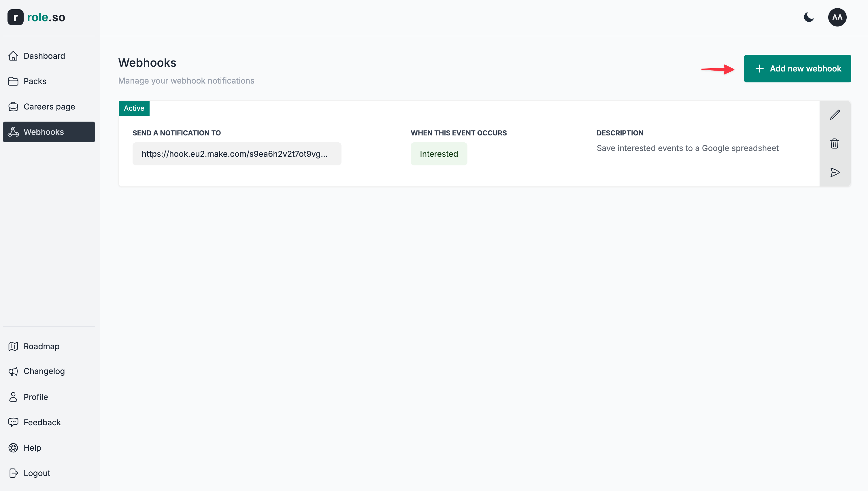Click the Logout exit icon
Image resolution: width=868 pixels, height=491 pixels.
coord(13,473)
